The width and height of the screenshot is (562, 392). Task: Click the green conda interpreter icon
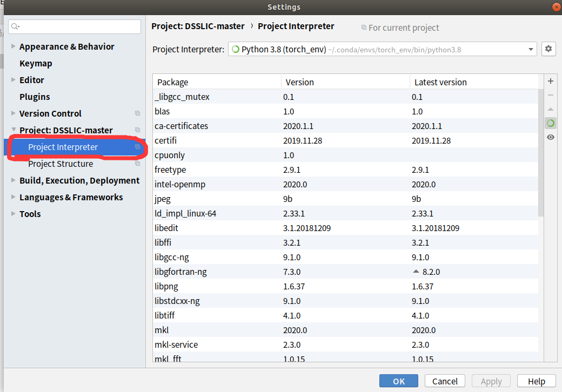237,49
